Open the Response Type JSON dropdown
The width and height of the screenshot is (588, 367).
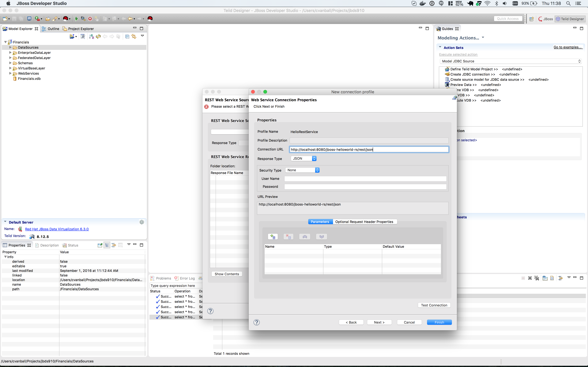[x=303, y=159]
